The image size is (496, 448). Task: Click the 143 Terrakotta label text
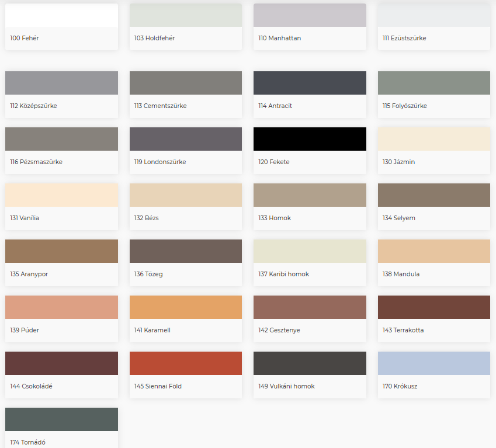pyautogui.click(x=403, y=331)
